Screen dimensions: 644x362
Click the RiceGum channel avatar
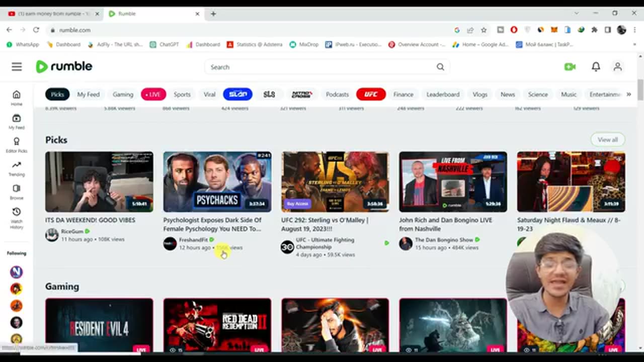[52, 235]
